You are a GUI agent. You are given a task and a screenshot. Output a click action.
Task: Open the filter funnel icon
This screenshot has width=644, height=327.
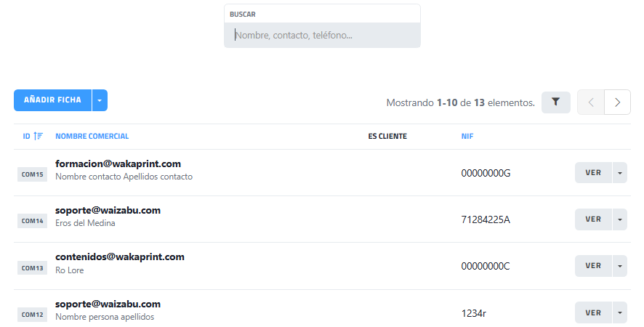coord(555,102)
